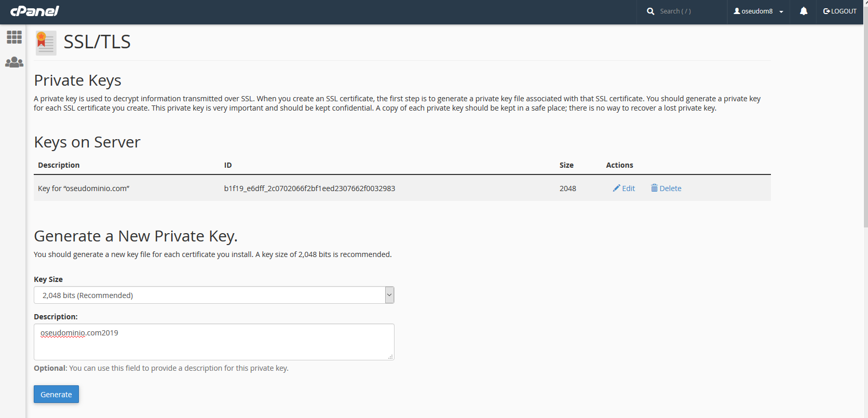Click the cPanel logo
Viewport: 868px width, 418px height.
pyautogui.click(x=34, y=11)
